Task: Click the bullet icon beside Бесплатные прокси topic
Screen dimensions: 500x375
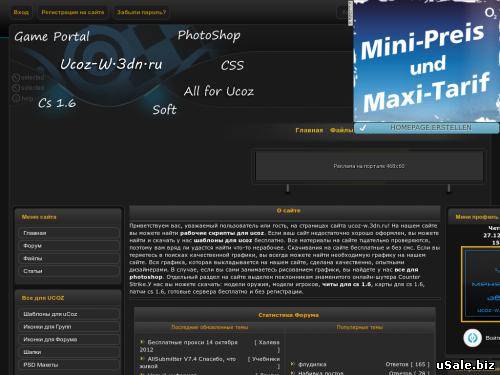Action: (x=142, y=342)
